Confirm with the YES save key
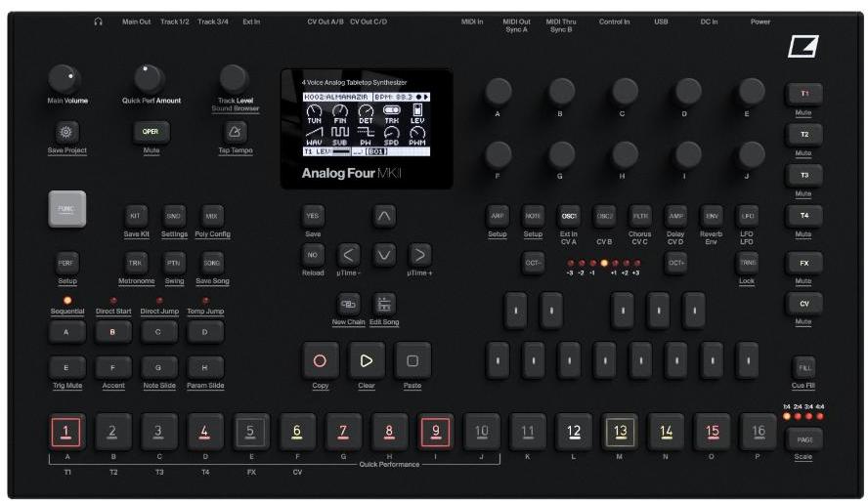 click(x=312, y=216)
